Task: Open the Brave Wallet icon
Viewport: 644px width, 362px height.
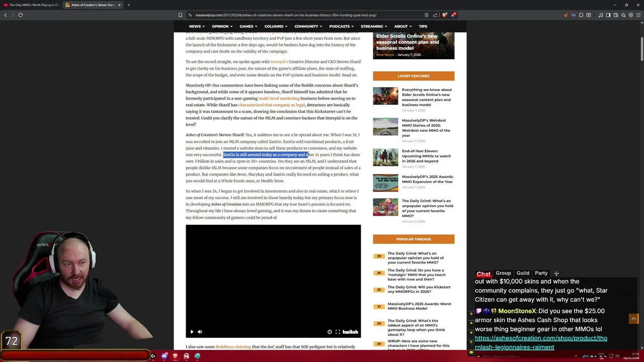Action: [x=616, y=15]
